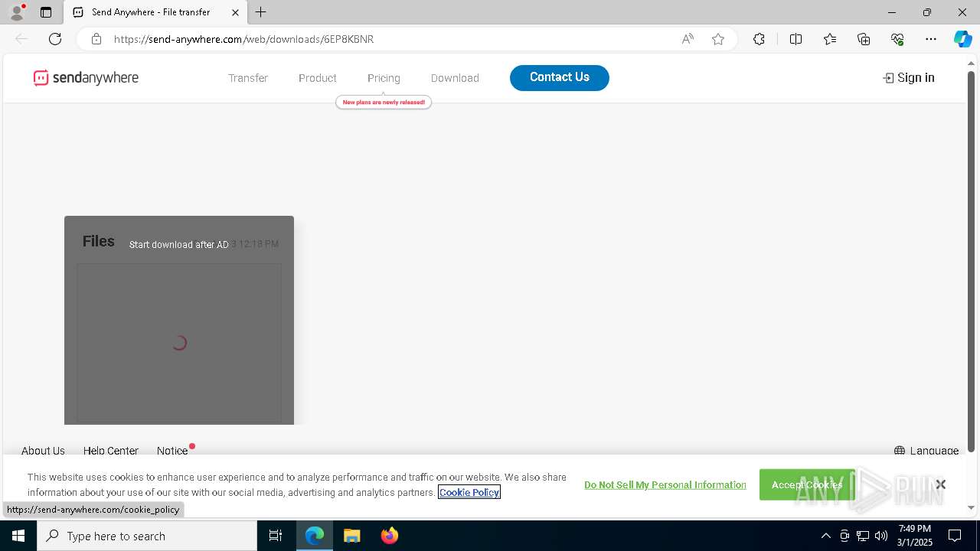Image resolution: width=980 pixels, height=551 pixels.
Task: Open the Language selector
Action: point(926,451)
